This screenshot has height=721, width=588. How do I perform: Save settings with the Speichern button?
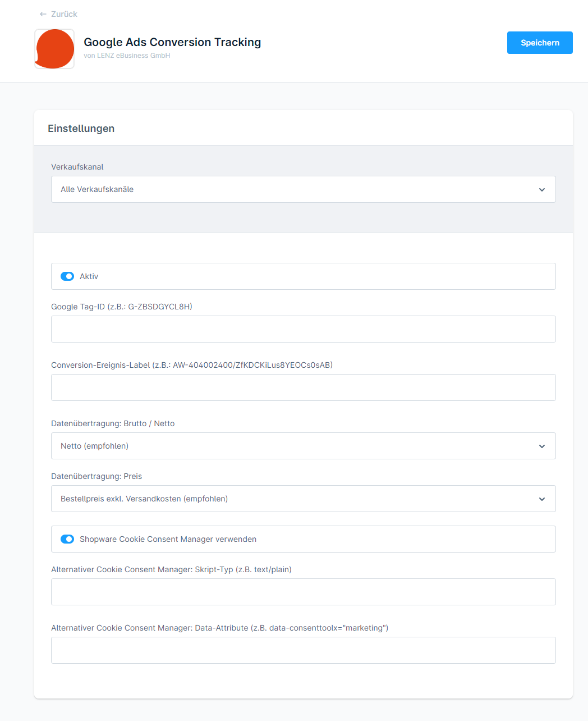point(540,43)
